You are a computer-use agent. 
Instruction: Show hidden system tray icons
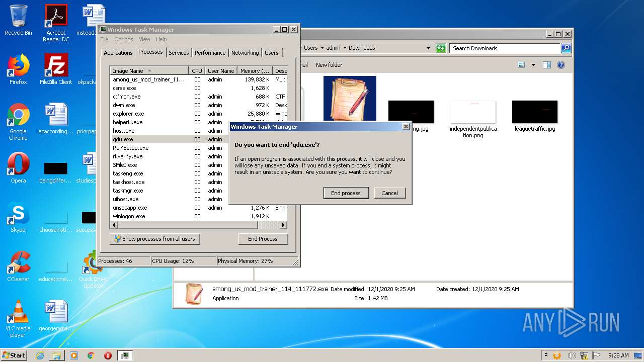point(546,355)
